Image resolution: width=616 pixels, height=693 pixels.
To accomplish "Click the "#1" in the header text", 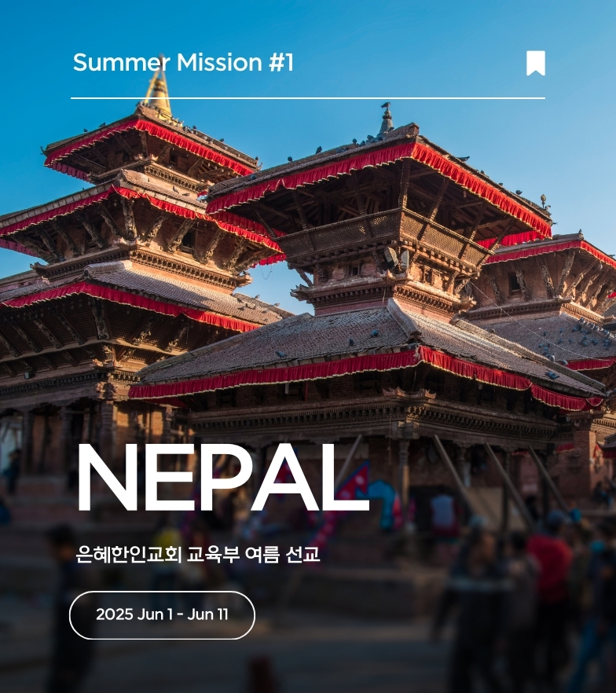I will [x=281, y=62].
